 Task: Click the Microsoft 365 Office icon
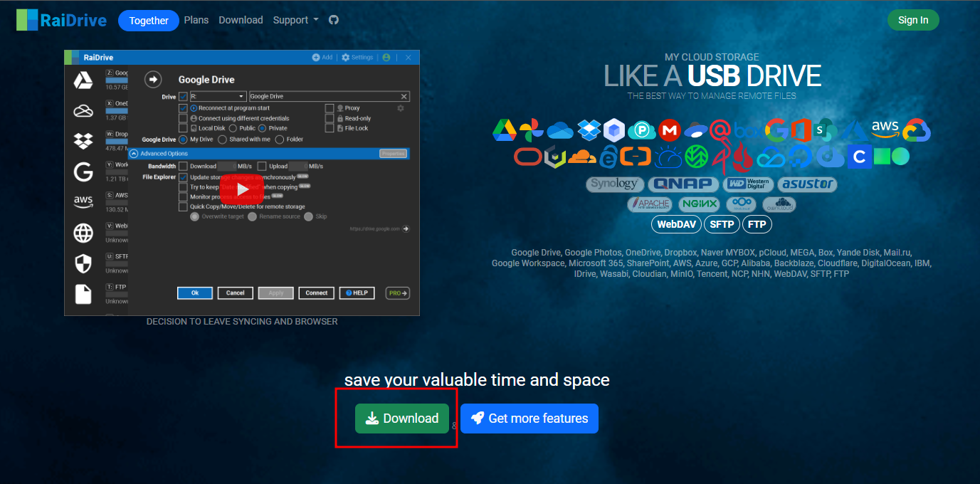801,130
